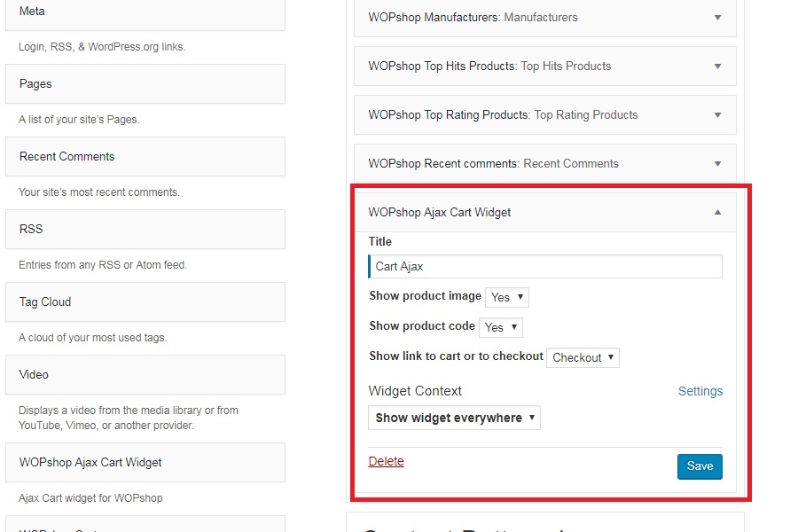Delete the Ajax Cart widget

[x=386, y=461]
